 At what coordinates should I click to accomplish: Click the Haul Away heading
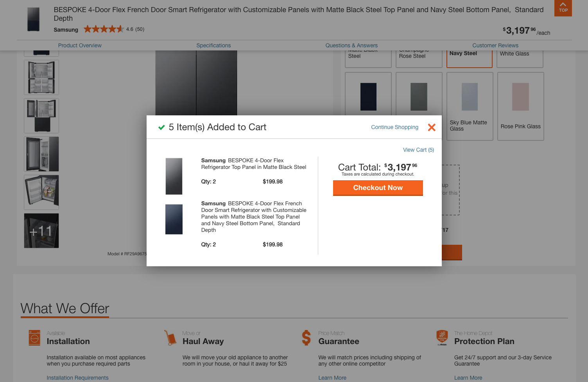(x=203, y=341)
